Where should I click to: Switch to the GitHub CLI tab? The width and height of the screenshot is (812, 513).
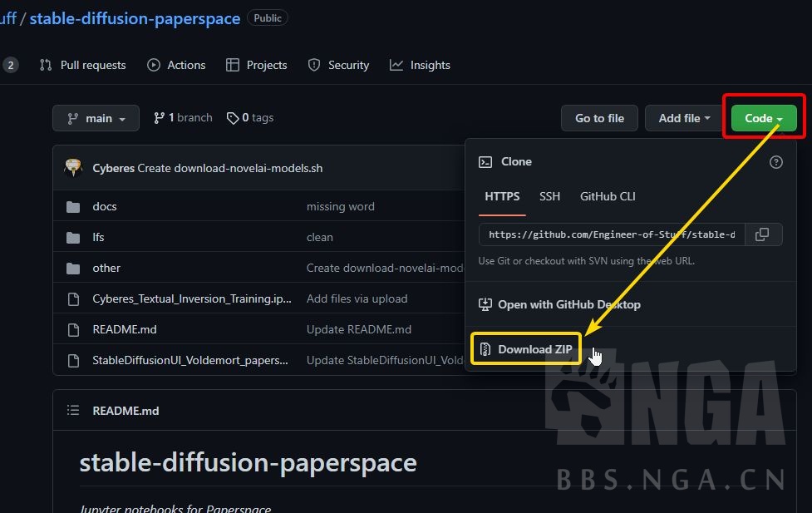608,197
